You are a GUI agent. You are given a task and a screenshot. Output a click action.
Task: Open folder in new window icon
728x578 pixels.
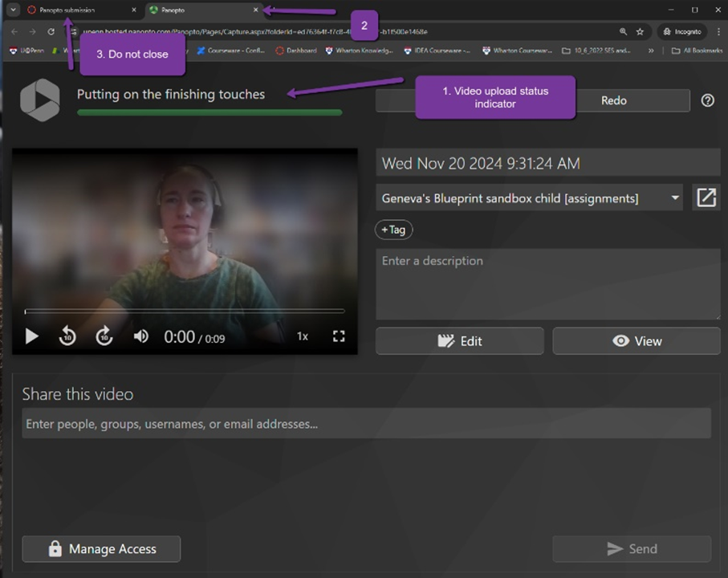[x=706, y=197]
